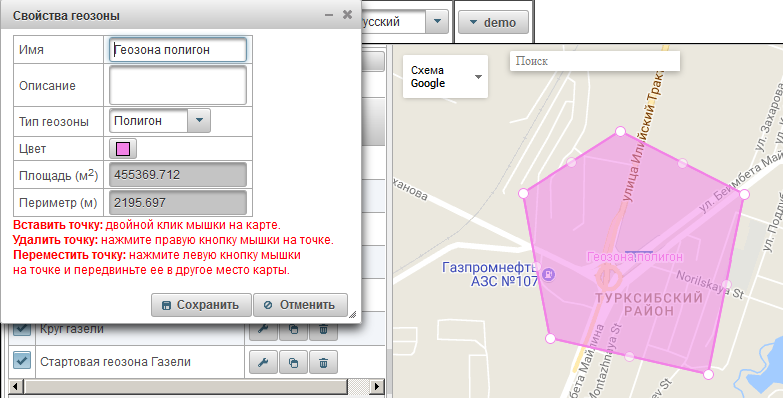Click the Описание text area
The height and width of the screenshot is (398, 783).
pyautogui.click(x=178, y=85)
